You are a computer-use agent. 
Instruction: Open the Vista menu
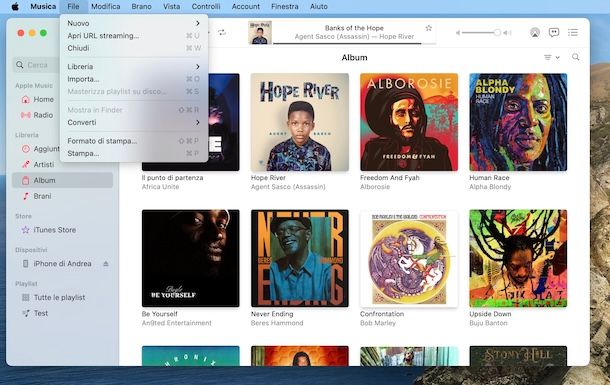[x=172, y=7]
